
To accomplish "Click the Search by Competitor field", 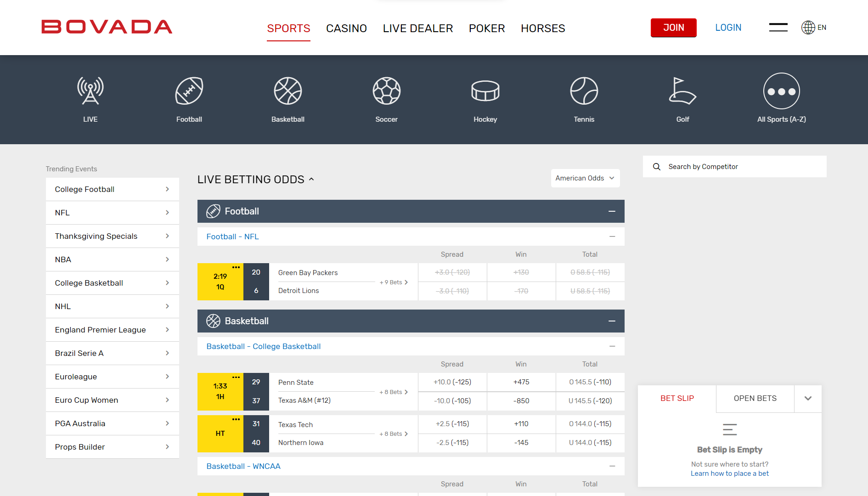I will coord(735,166).
